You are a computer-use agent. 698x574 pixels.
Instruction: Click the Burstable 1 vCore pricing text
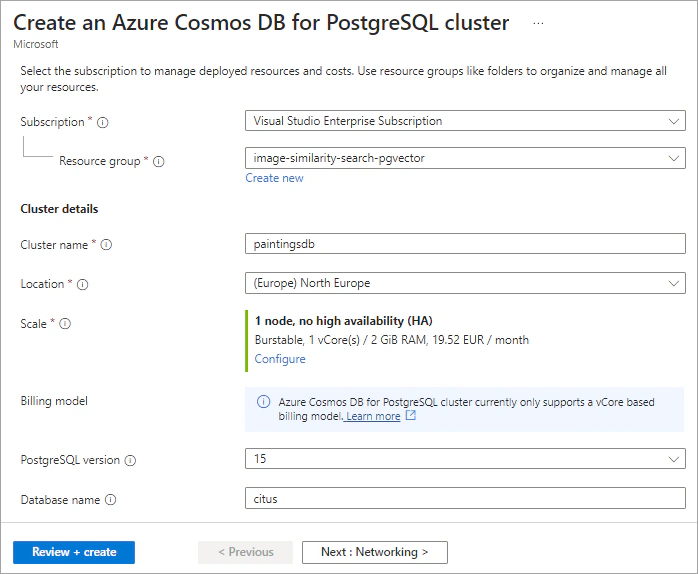coord(392,340)
